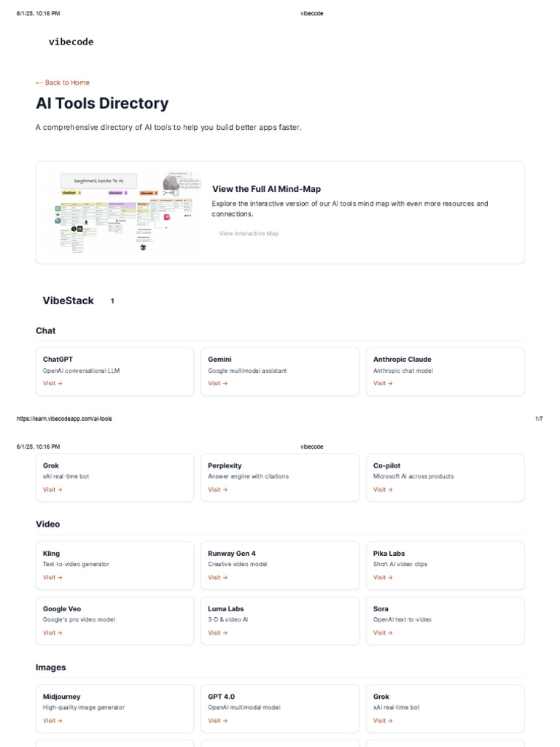Image resolution: width=560 pixels, height=747 pixels.
Task: Open the Co-pilot Visit link
Action: pyautogui.click(x=383, y=489)
